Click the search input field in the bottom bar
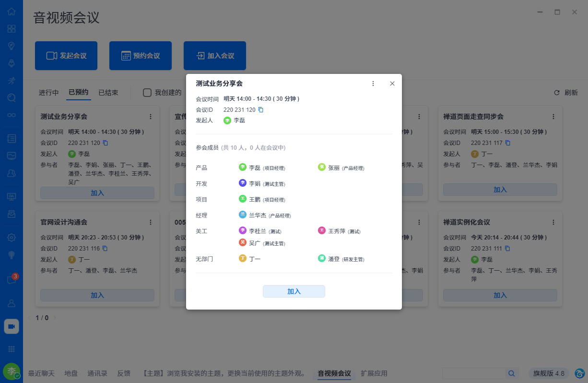Viewport: 588px width, 383px height. point(473,373)
